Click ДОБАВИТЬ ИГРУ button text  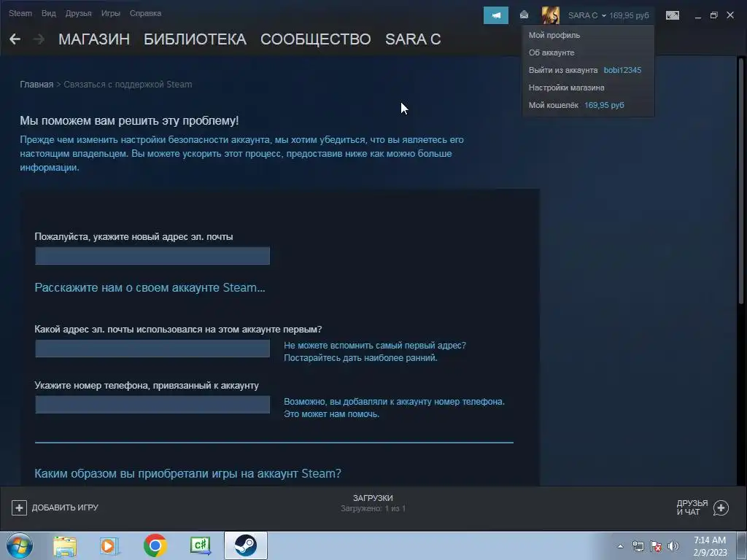(65, 507)
